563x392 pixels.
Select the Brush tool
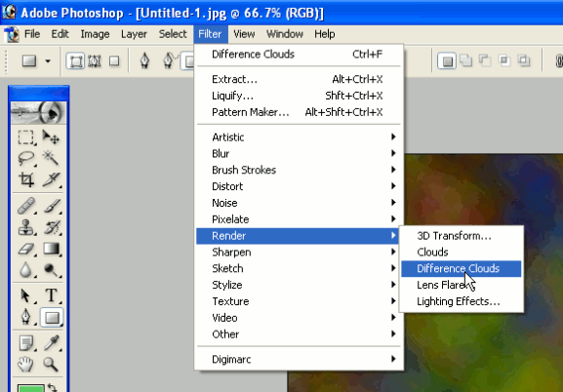51,206
